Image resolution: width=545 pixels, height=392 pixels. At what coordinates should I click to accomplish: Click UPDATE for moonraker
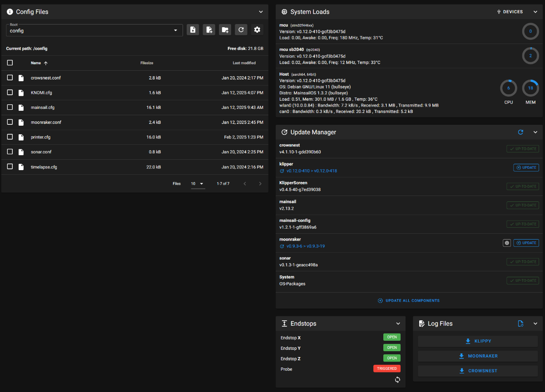pyautogui.click(x=526, y=243)
